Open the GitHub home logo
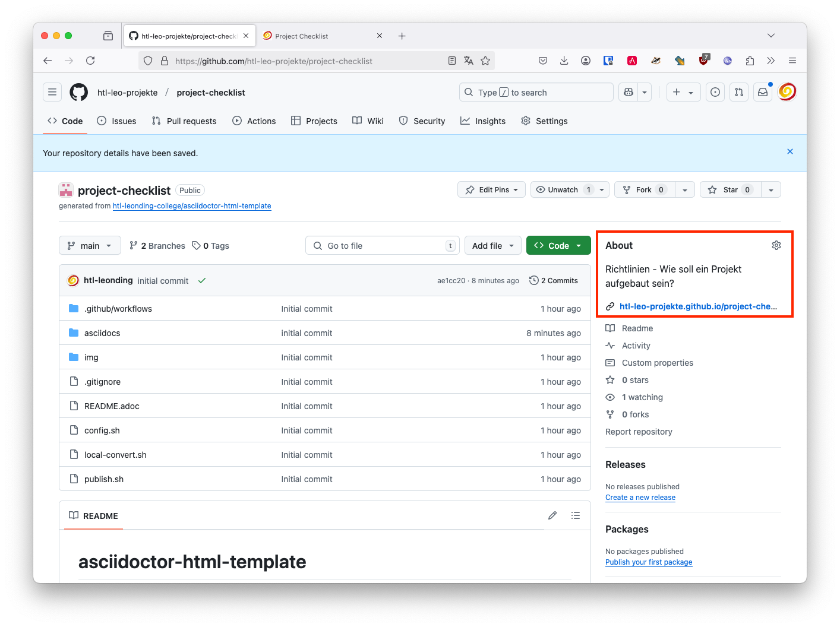This screenshot has height=627, width=840. click(x=78, y=92)
